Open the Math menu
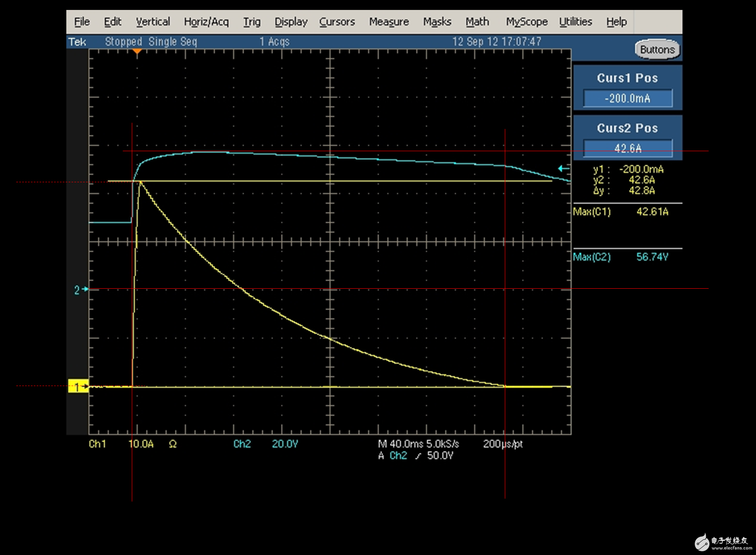 [x=477, y=22]
